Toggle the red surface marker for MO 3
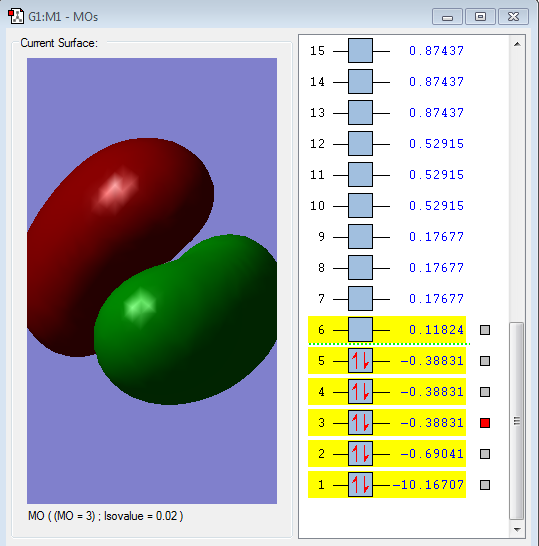The image size is (539, 546). click(485, 423)
